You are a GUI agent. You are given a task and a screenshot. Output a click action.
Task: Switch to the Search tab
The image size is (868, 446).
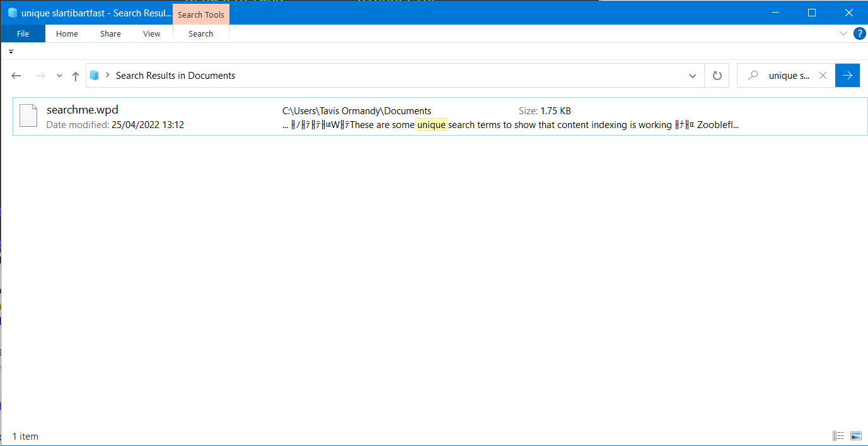coord(200,33)
